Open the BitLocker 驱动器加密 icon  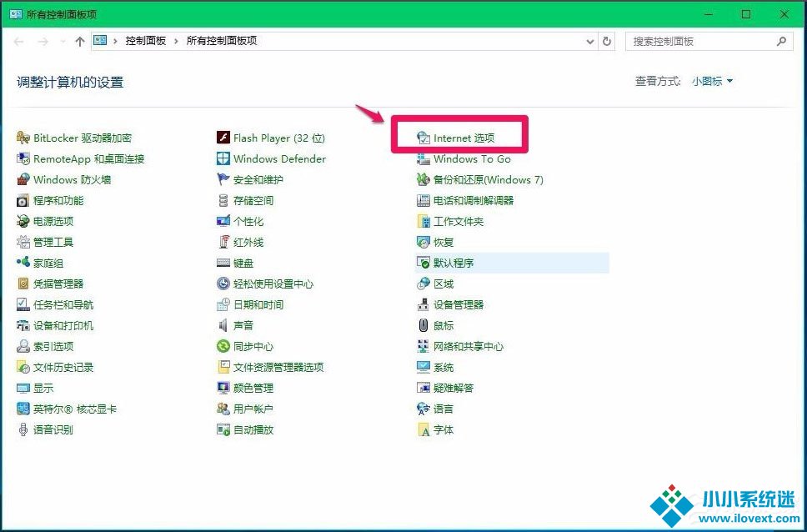[23, 138]
